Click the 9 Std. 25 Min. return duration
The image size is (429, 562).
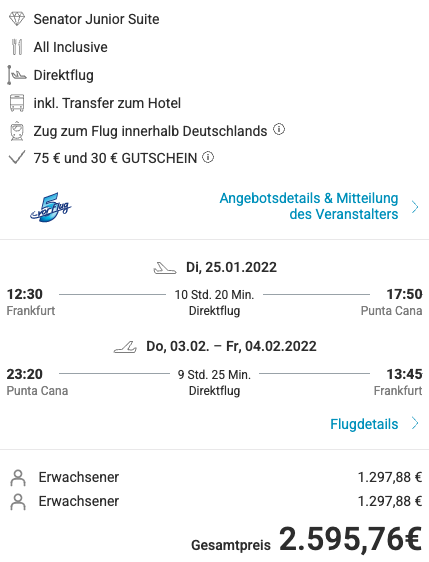214,375
